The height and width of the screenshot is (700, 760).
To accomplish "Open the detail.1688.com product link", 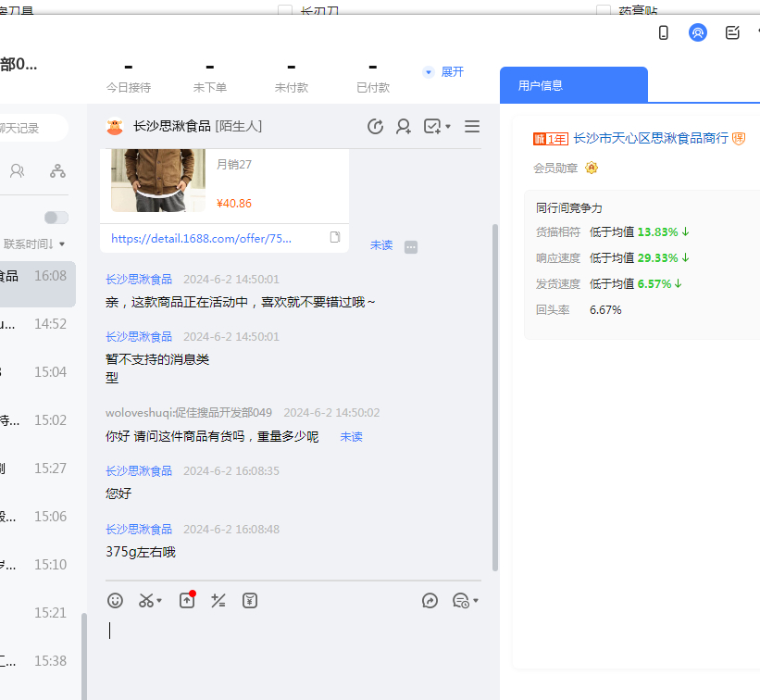I will (201, 238).
